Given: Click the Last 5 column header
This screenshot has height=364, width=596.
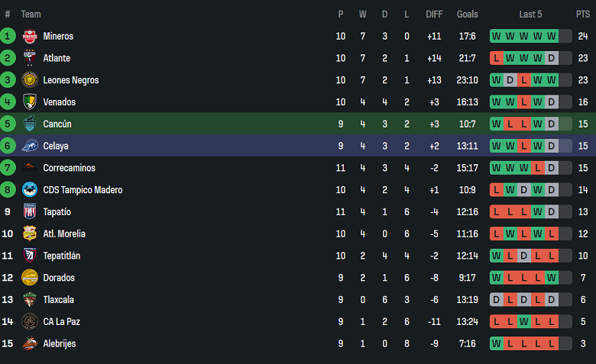Looking at the screenshot, I should tap(531, 14).
